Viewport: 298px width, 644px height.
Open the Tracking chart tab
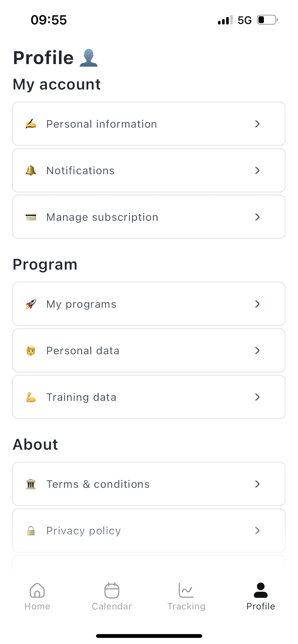click(x=186, y=596)
